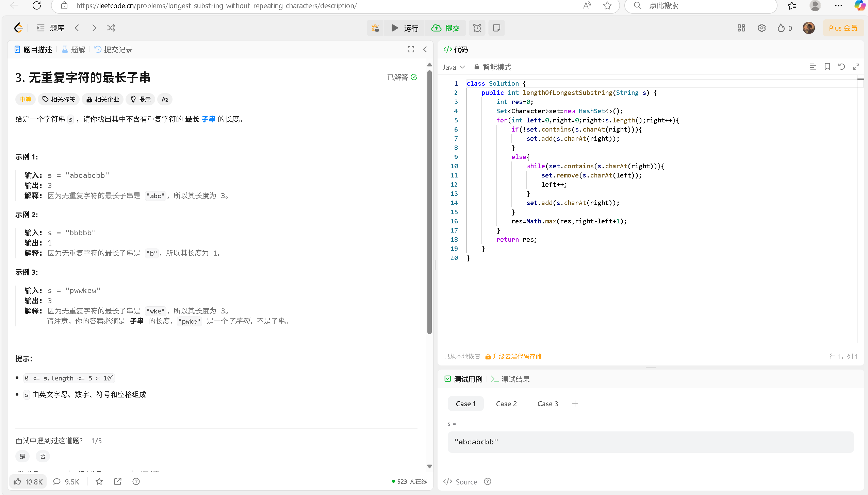Switch to the Case 2 tab
Screen dimensions: 868x495
coord(506,404)
